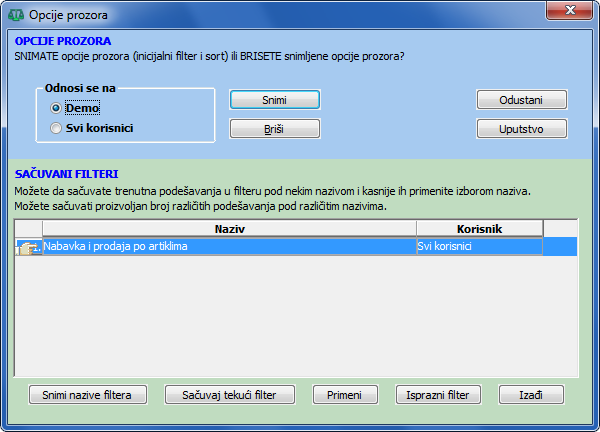Apply filter with Primeni button

tap(344, 394)
